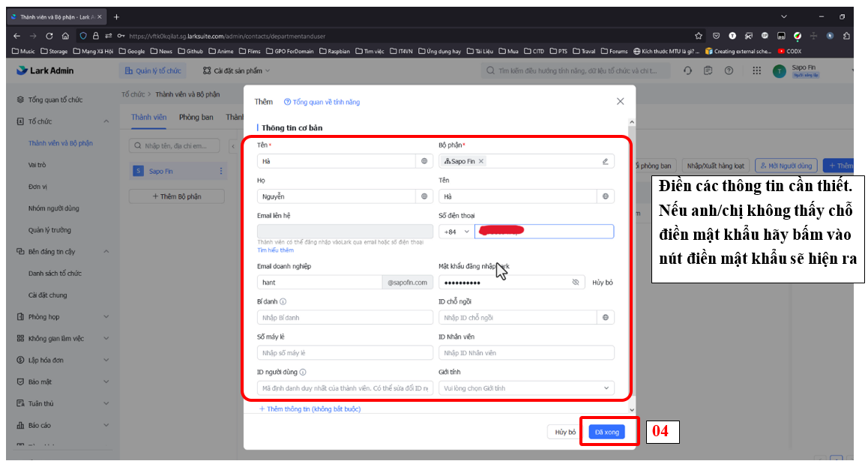Open the Lark app launcher grid icon

757,71
